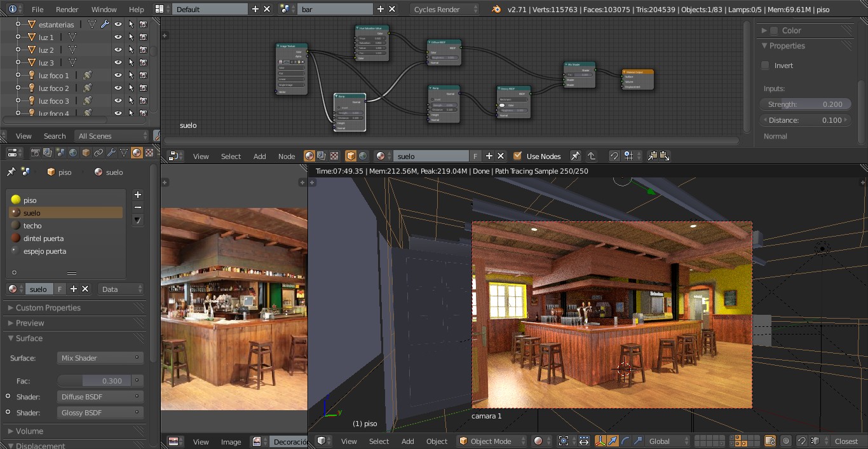Open the Render properties camera tab
This screenshot has height=449, width=868.
[x=35, y=153]
